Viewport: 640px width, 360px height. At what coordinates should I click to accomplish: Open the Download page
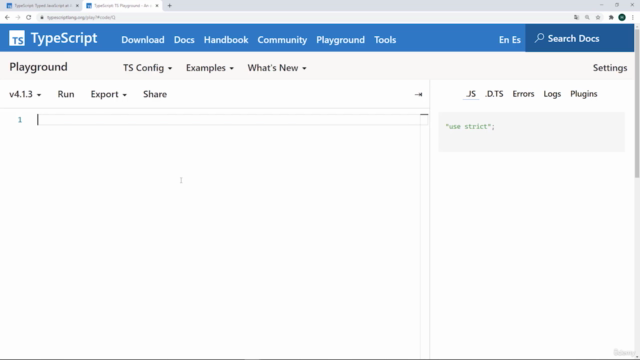point(143,40)
